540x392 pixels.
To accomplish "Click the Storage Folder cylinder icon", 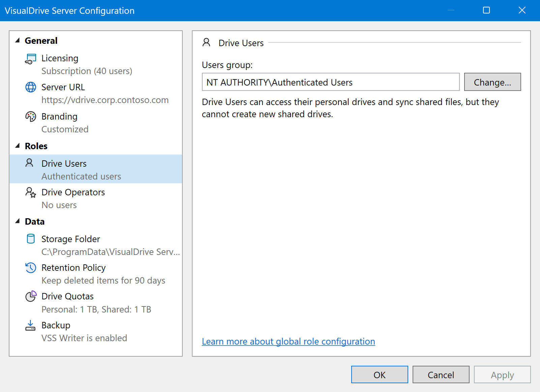I will (31, 239).
